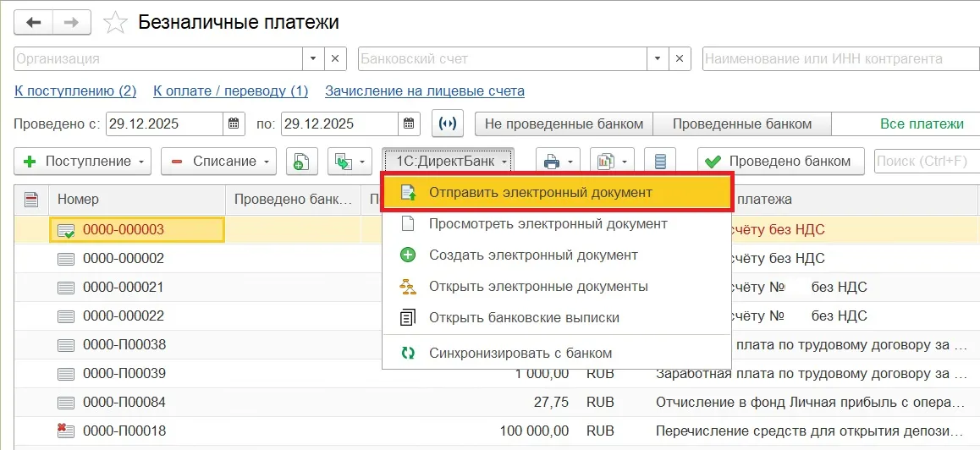Add Безналичные платежи to favorites via star
980x450 pixels.
115,23
